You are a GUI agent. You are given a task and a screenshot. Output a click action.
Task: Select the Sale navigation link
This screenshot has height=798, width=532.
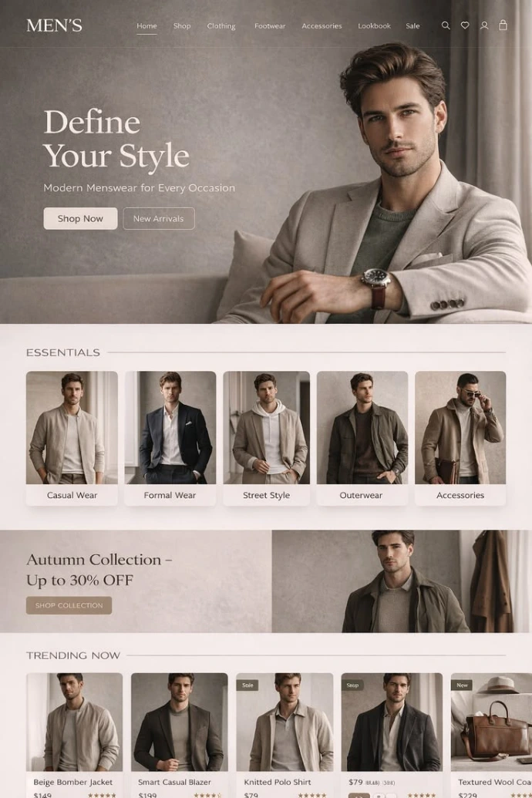click(x=412, y=26)
